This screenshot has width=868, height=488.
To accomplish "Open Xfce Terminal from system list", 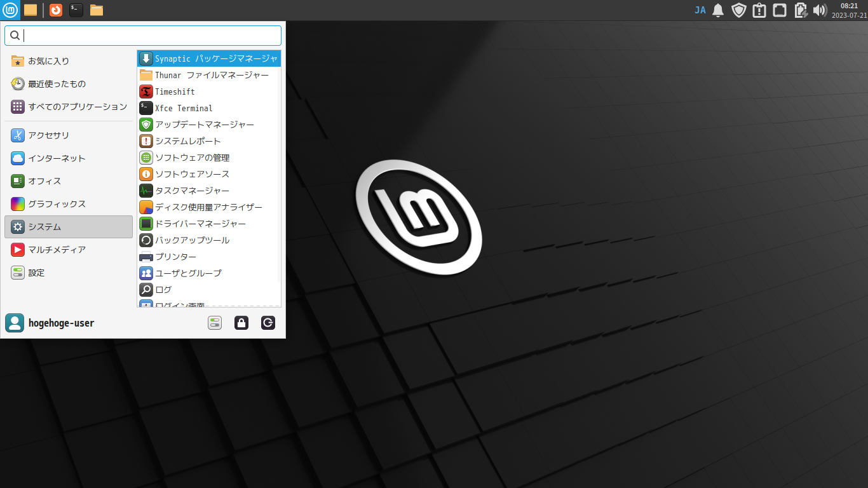I will 209,108.
